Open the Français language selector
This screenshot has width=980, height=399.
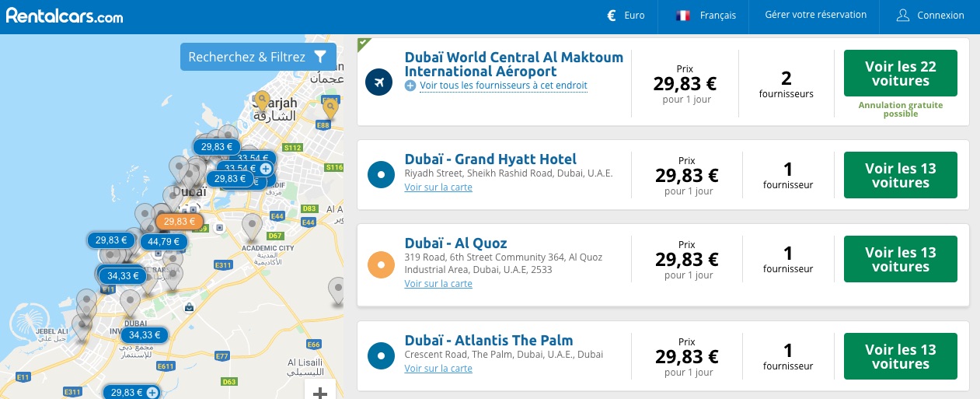[706, 15]
